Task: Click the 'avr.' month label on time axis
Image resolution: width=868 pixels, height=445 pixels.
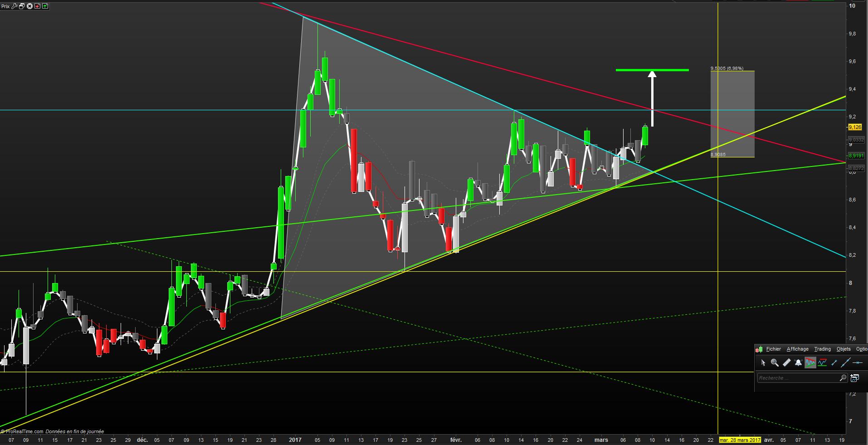Action: coord(769,440)
